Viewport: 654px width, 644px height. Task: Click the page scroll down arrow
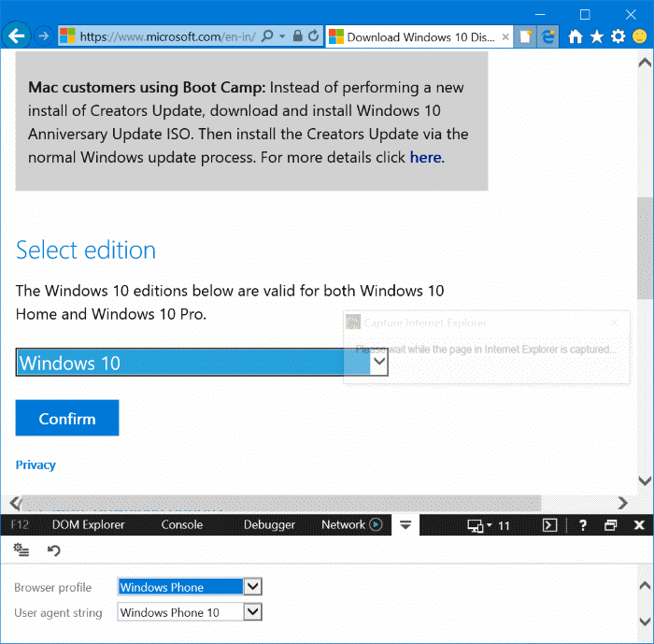(645, 480)
